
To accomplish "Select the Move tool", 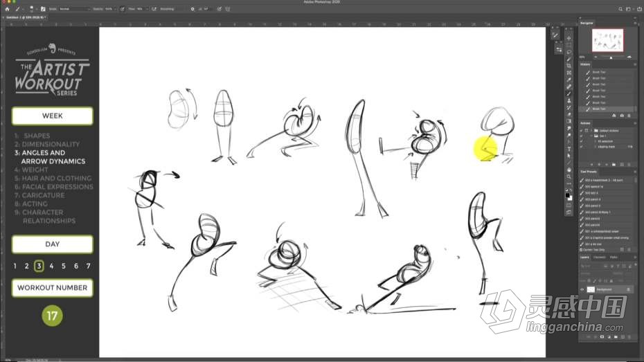I will click(569, 38).
